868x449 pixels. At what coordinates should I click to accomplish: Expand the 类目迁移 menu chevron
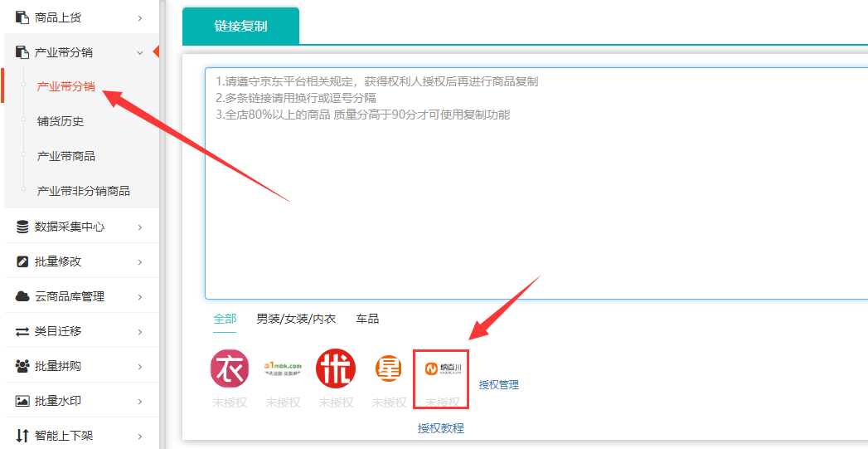(139, 331)
